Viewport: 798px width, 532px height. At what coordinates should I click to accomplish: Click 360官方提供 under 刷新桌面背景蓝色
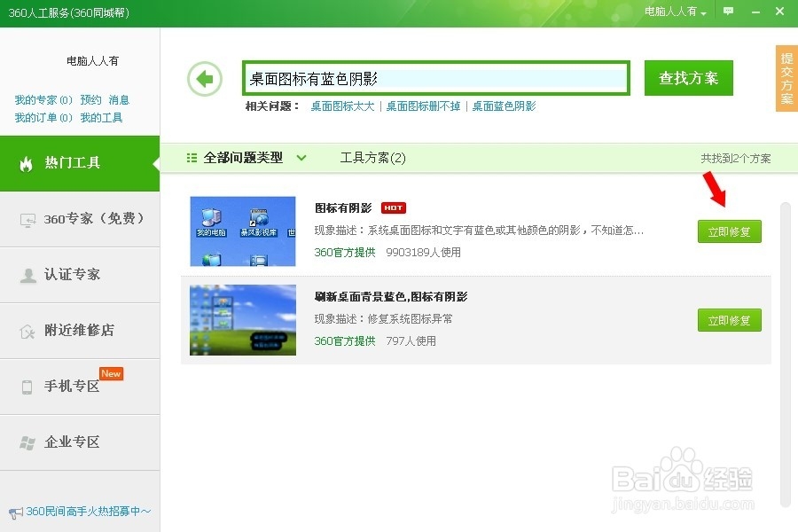(345, 340)
